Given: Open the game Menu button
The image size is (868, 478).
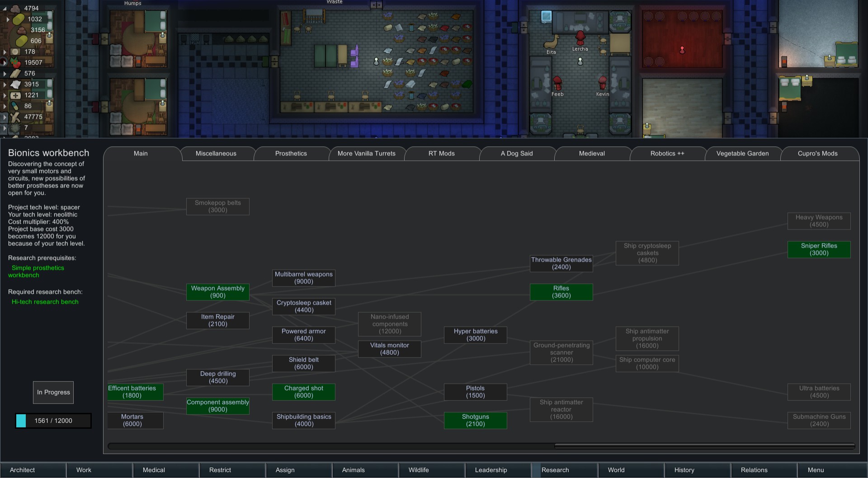Looking at the screenshot, I should click(x=832, y=470).
